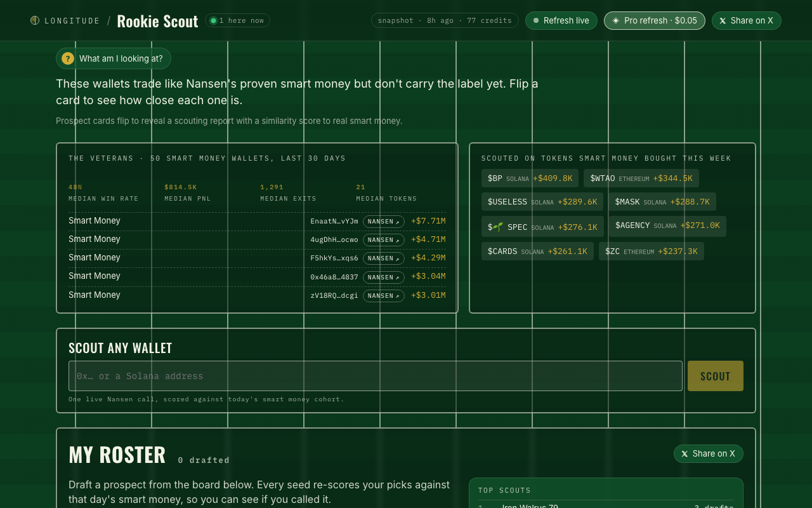
Task: Click the "Rookie Scout" page title
Action: [x=157, y=21]
